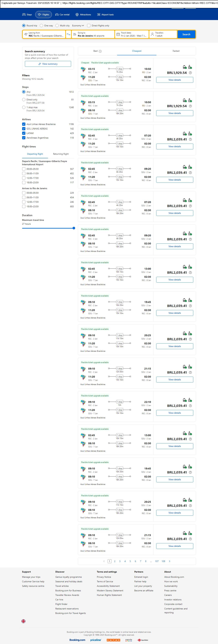Viewport: 218px width, 644px height.
Task: Uncheck the LATAM airline filter
Action: pyautogui.click(x=24, y=133)
